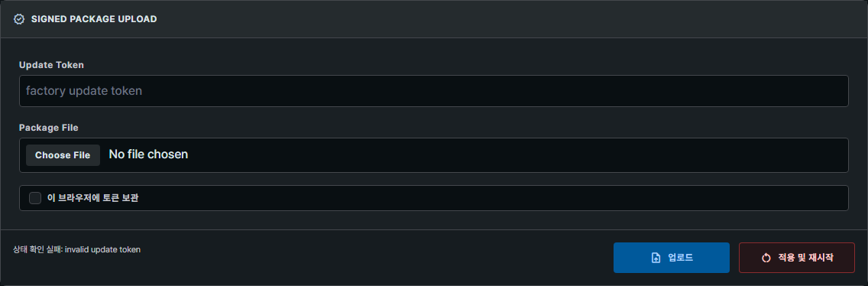Viewport: 868px width, 286px height.
Task: Click empty space in the token storage row
Action: (x=493, y=198)
